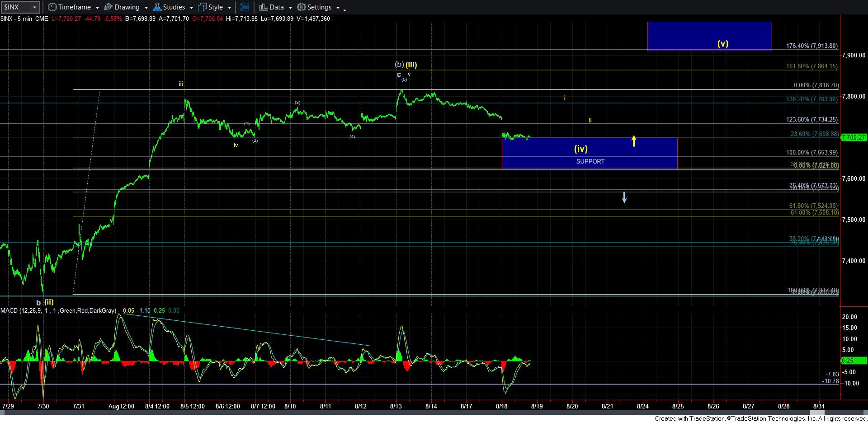This screenshot has width=868, height=422.
Task: Select the (iv) SUPPORT blue box
Action: [590, 154]
